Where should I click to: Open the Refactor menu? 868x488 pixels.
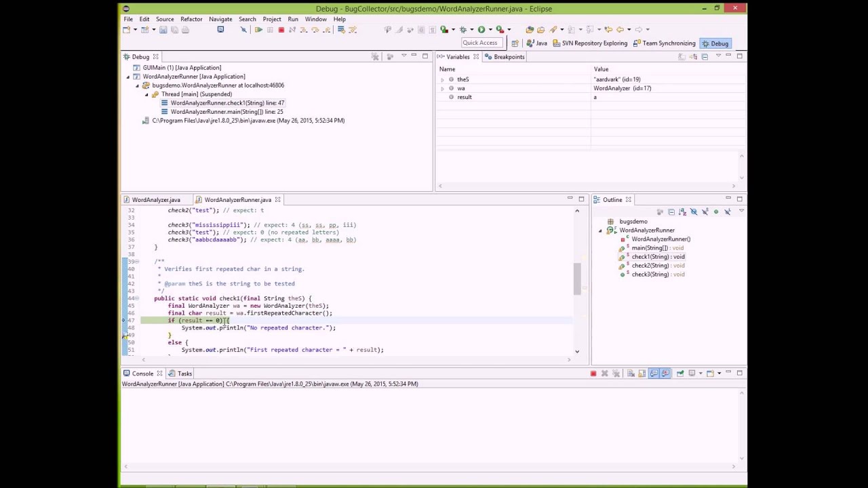point(191,19)
